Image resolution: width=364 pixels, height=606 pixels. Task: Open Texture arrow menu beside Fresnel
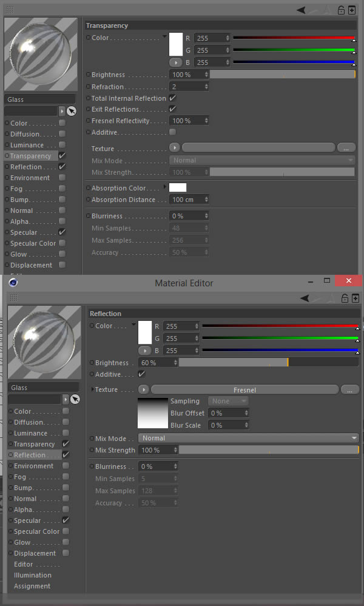pos(144,389)
